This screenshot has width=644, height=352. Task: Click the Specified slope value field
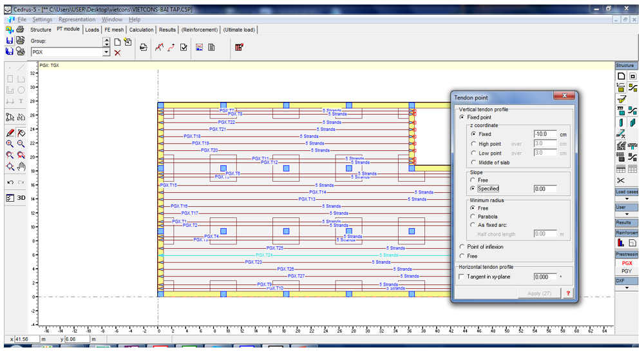click(545, 189)
